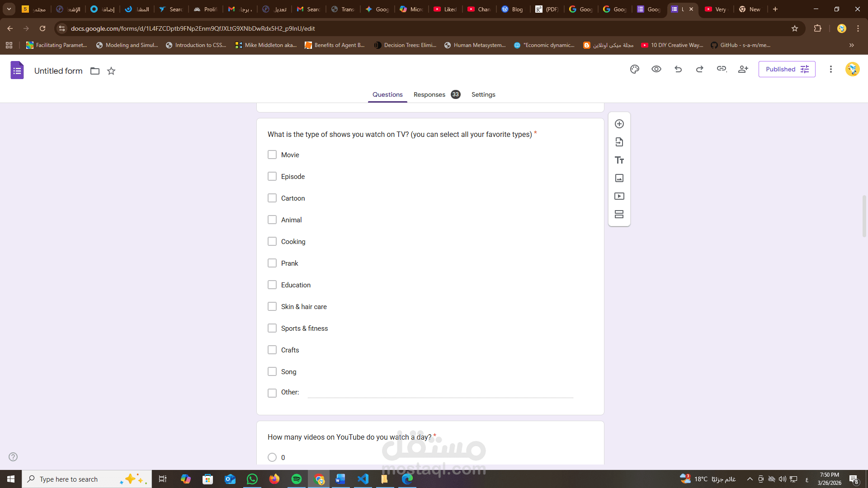
Task: Tick the Cooking option checkbox
Action: (x=272, y=242)
